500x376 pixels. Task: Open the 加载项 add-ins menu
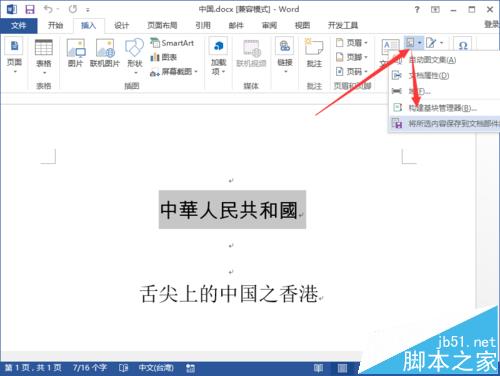218,55
